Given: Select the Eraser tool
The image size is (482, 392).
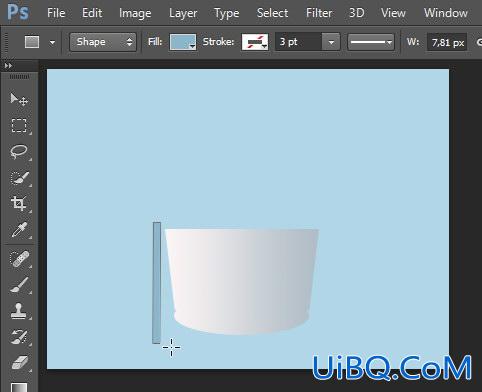Looking at the screenshot, I should click(x=19, y=363).
